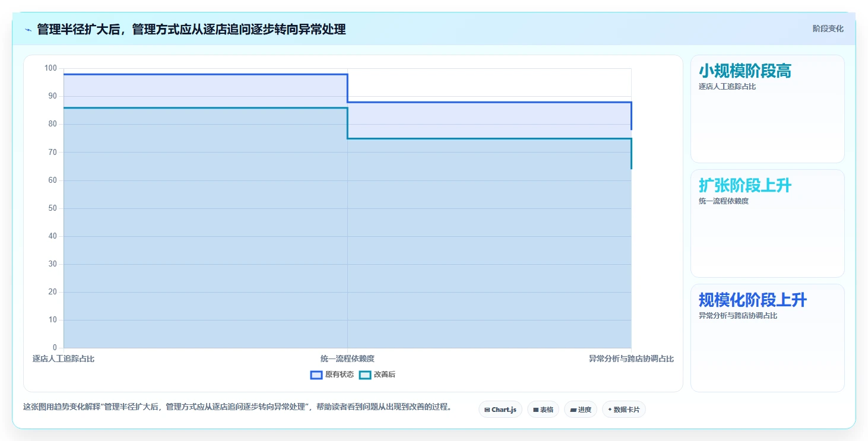The image size is (868, 441).
Task: Toggle the 改善后 legend color box
Action: [365, 375]
